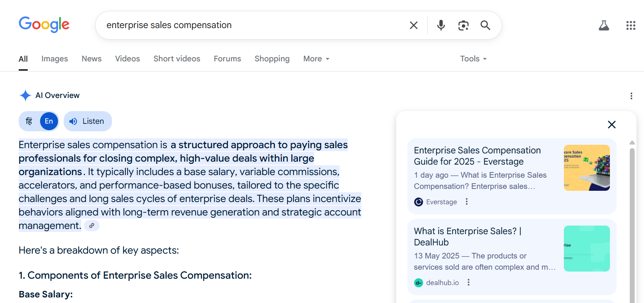Switch to the Images tab

(55, 59)
